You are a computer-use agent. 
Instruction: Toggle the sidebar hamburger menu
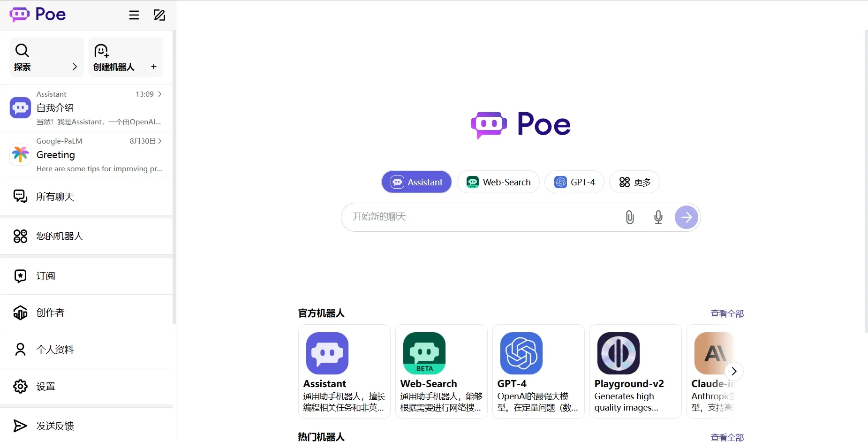[x=134, y=15]
